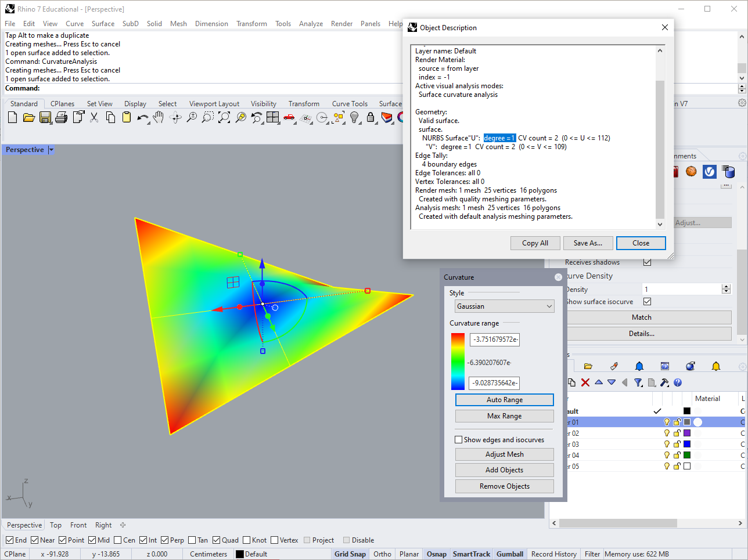The height and width of the screenshot is (560, 748).
Task: Open the Perspective viewport dropdown arrow
Action: [x=51, y=150]
